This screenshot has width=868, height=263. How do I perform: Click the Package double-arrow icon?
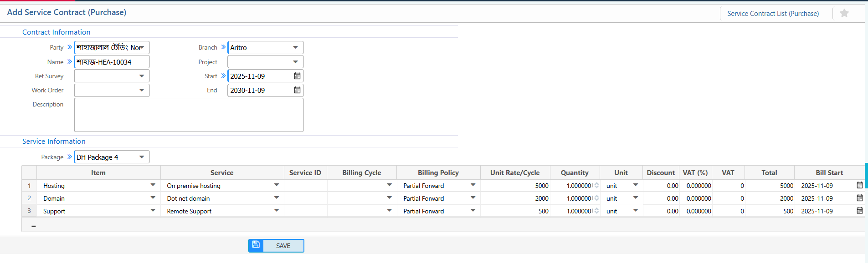(x=70, y=157)
